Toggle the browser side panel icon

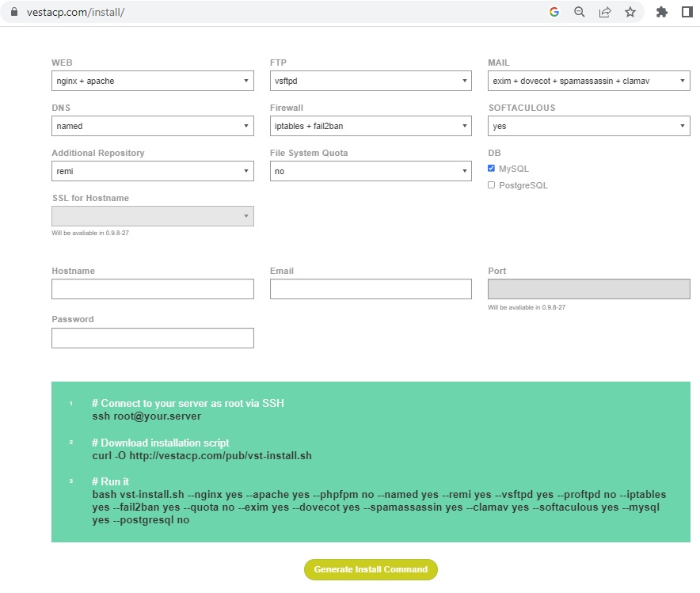[x=687, y=13]
